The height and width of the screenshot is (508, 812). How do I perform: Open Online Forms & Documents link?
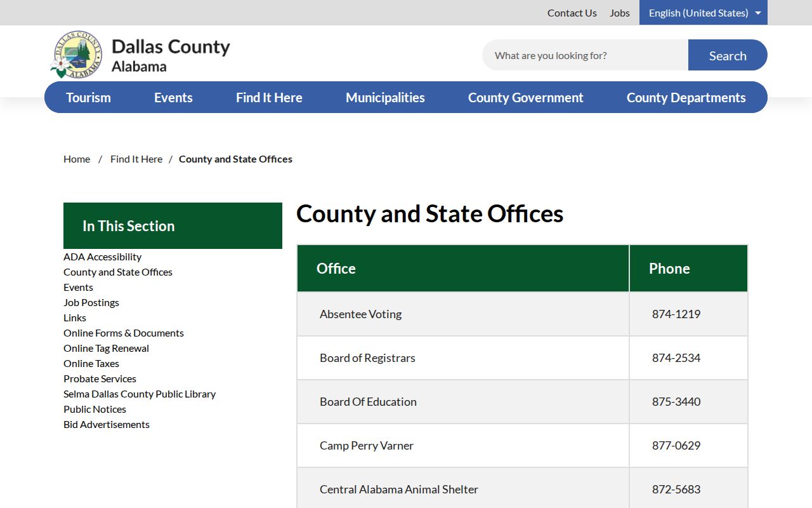[124, 333]
